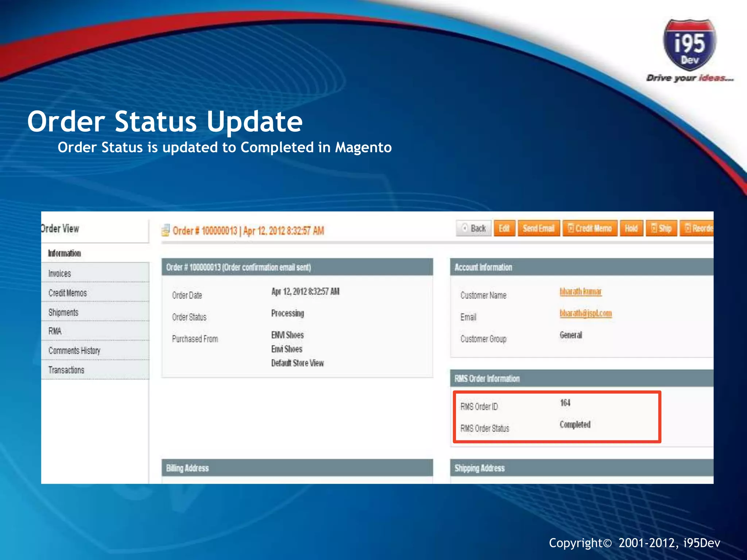Click the Order # 100000013 page title
Image resolution: width=747 pixels, height=560 pixels.
[248, 230]
